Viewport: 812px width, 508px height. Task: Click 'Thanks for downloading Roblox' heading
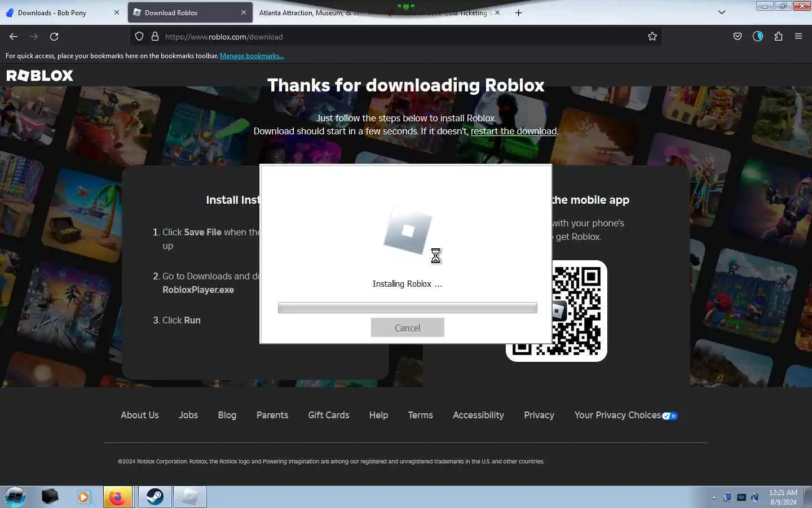(406, 85)
